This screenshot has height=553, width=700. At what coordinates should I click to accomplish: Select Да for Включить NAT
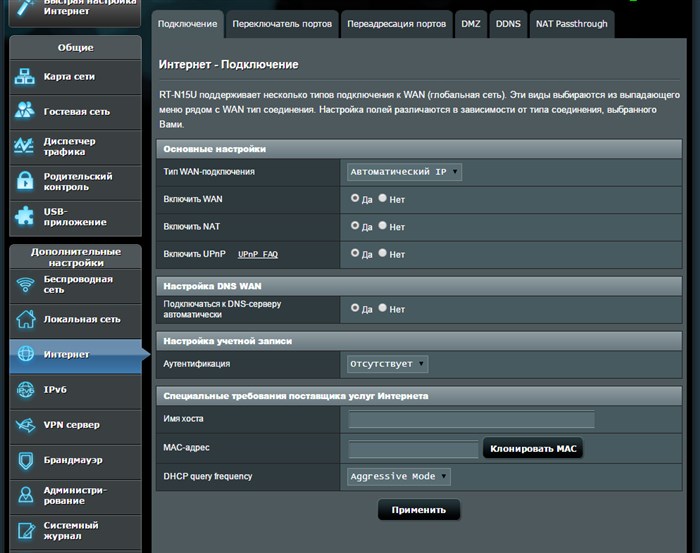click(355, 225)
